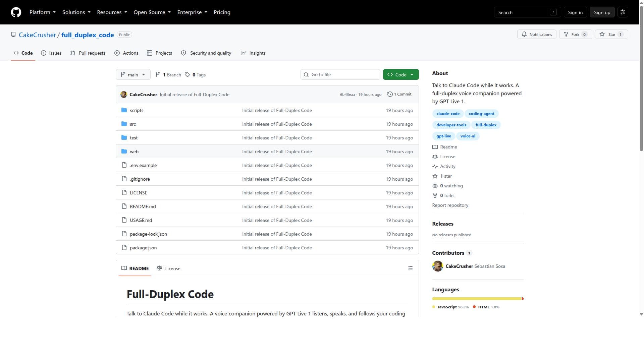Open the green Code dropdown button

(401, 75)
